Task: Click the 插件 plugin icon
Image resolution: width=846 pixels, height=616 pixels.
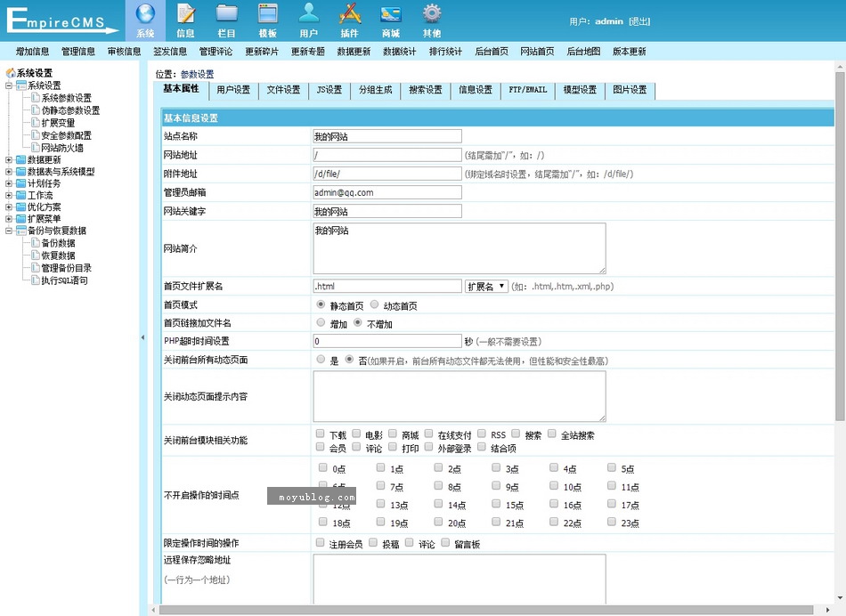Action: pos(349,14)
